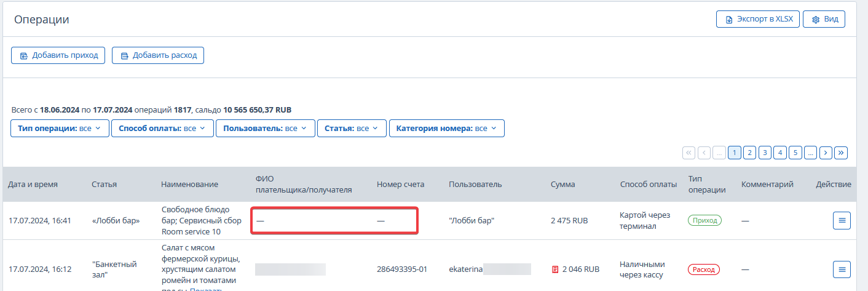Open action menu for the 16:12 operation

[x=842, y=269]
